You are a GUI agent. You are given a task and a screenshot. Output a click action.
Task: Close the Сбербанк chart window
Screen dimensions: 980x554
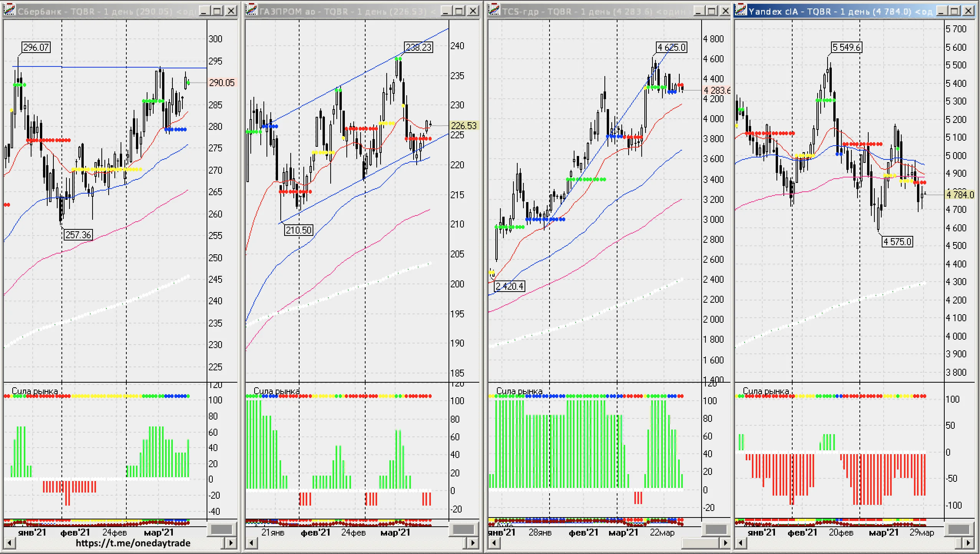tap(231, 11)
